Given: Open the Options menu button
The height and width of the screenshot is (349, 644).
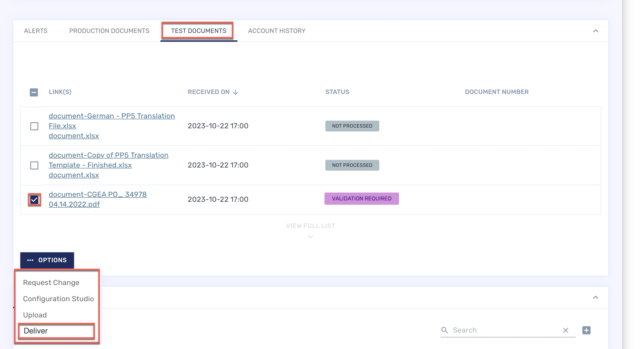Looking at the screenshot, I should [x=47, y=260].
